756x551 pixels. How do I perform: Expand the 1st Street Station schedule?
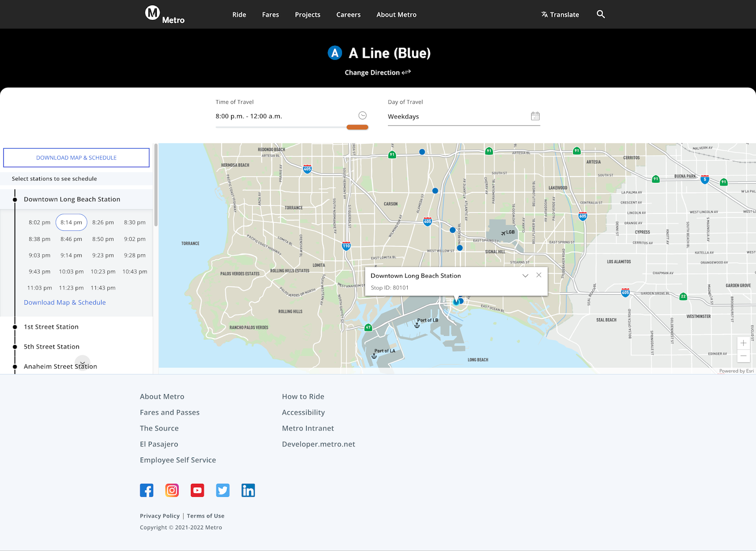51,327
